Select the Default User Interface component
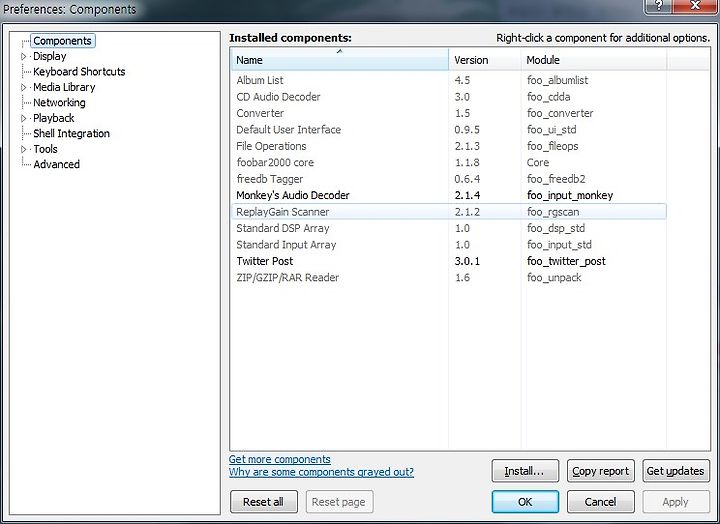This screenshot has width=720, height=524. [x=448, y=130]
